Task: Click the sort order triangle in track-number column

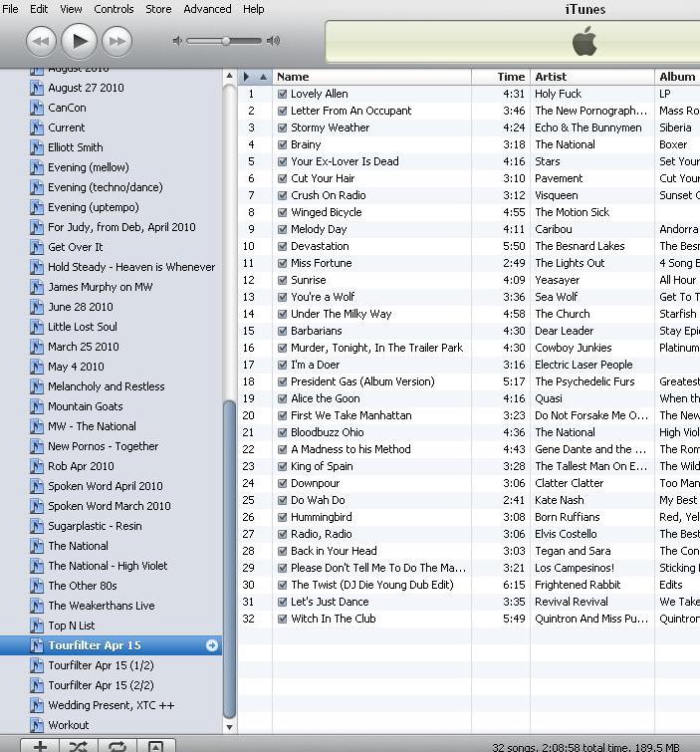Action: point(263,77)
